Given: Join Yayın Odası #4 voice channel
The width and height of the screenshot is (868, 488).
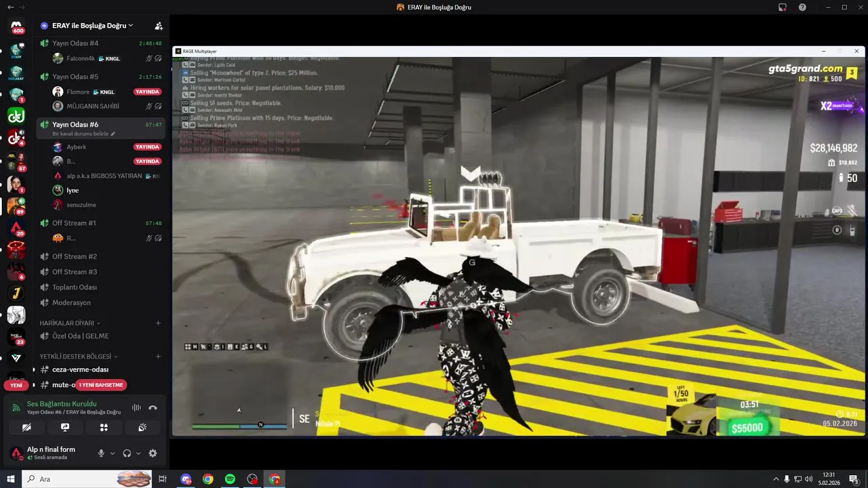Looking at the screenshot, I should point(100,43).
